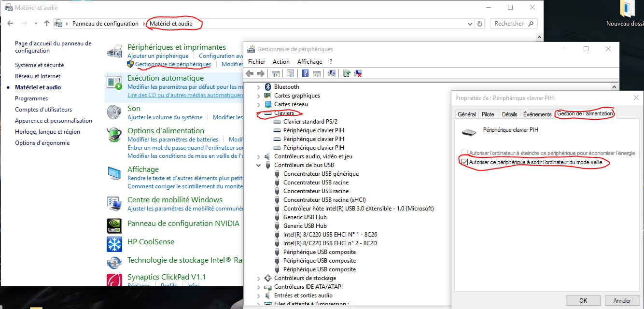The image size is (644, 309).
Task: Click the battery icon for Options d'alimentation
Action: [114, 134]
